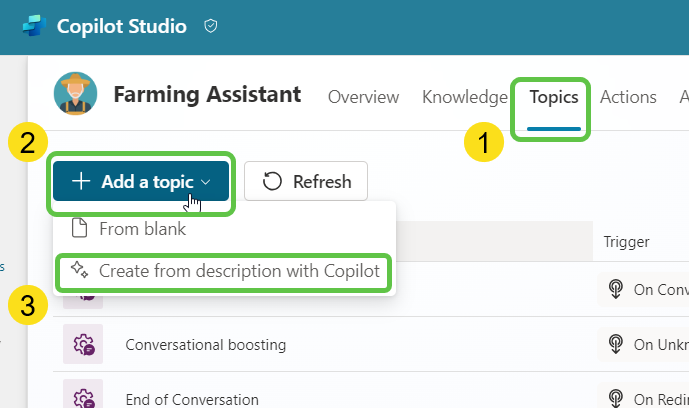Expand the Add a topic dropdown

[141, 181]
